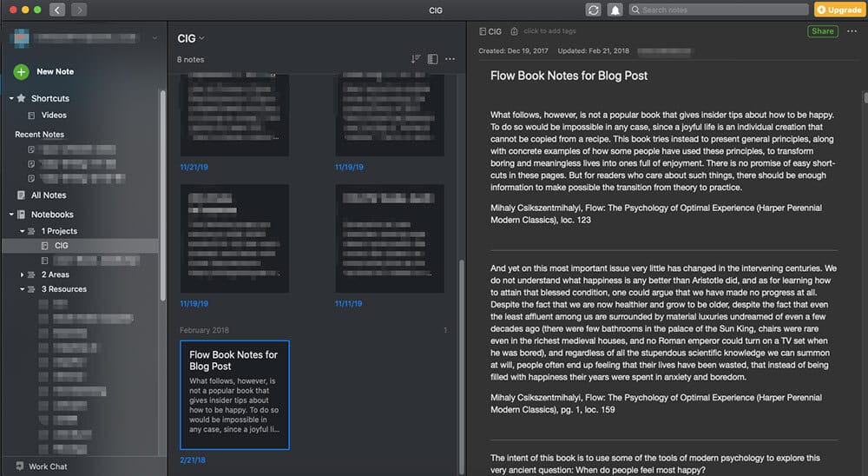Image resolution: width=868 pixels, height=476 pixels.
Task: Click the orange Upgrade button
Action: click(839, 10)
